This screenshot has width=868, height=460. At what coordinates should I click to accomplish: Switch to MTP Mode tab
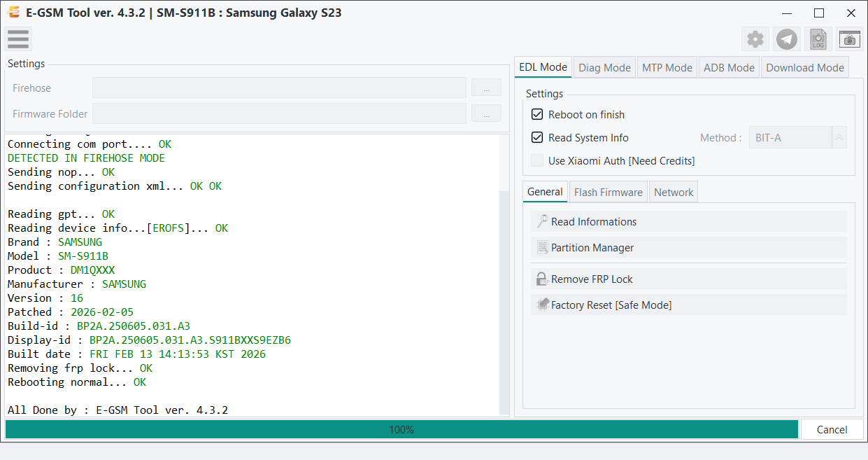(x=667, y=67)
